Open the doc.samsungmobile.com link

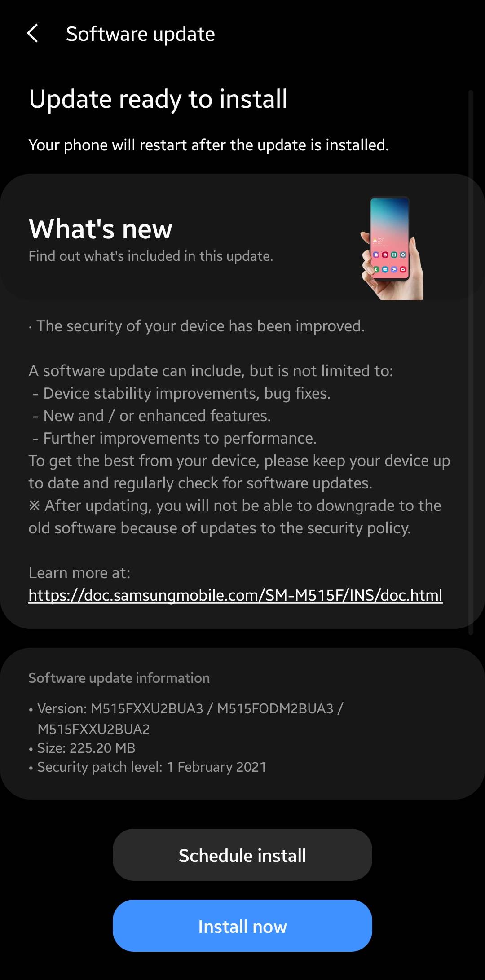click(x=235, y=595)
